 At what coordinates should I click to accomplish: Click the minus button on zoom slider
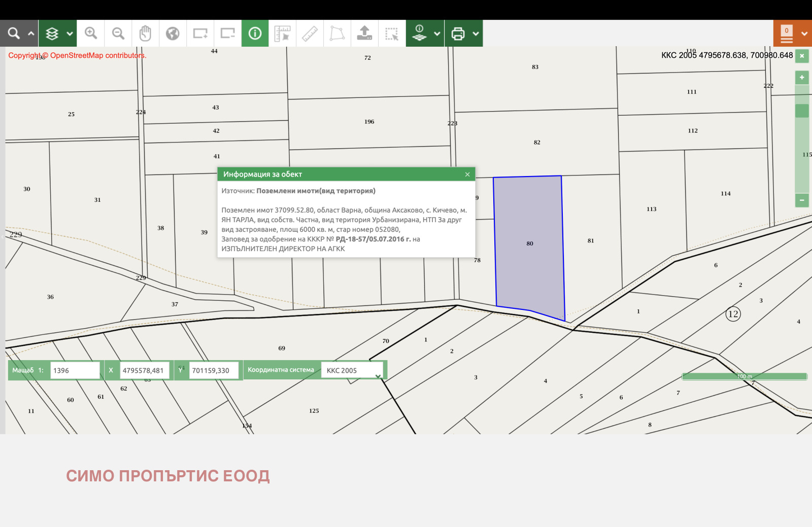point(802,200)
